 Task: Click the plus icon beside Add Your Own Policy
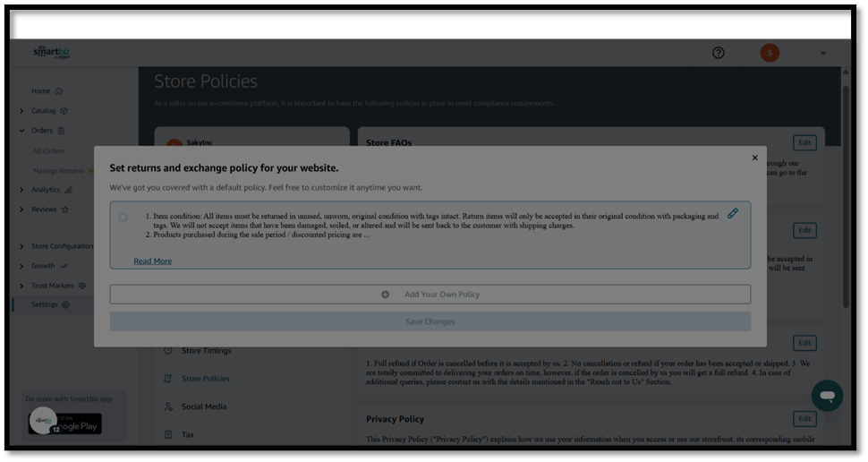[386, 295]
